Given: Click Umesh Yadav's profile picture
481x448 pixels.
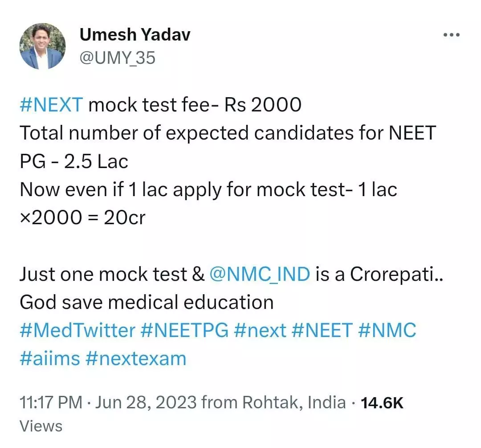Looking at the screenshot, I should (42, 46).
